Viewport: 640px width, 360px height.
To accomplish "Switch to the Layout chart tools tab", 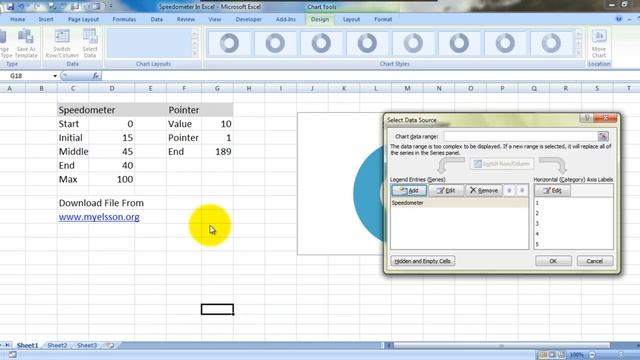I will point(351,19).
